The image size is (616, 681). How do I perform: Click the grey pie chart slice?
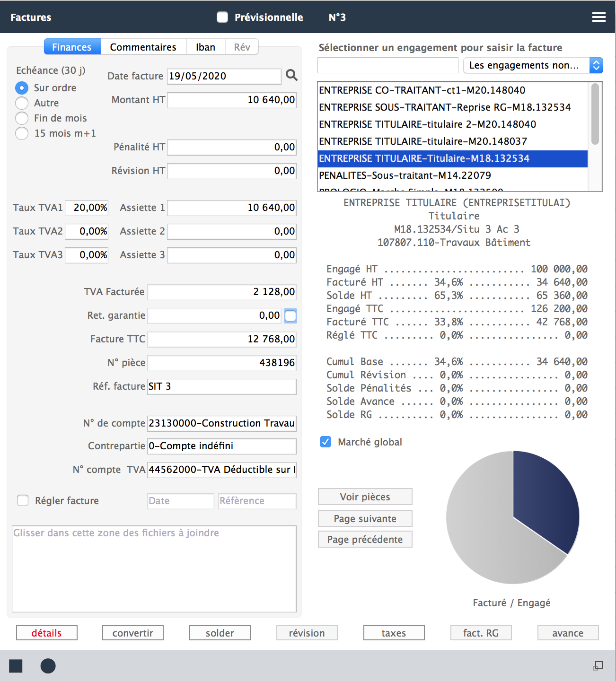[483, 530]
